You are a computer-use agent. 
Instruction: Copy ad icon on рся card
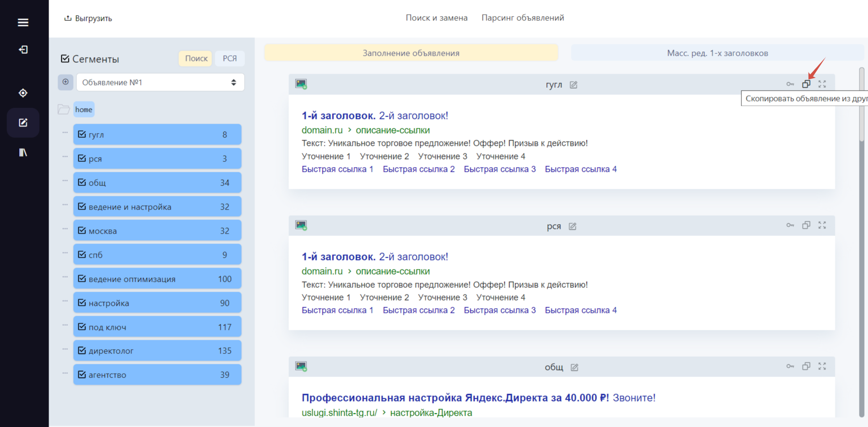point(806,225)
